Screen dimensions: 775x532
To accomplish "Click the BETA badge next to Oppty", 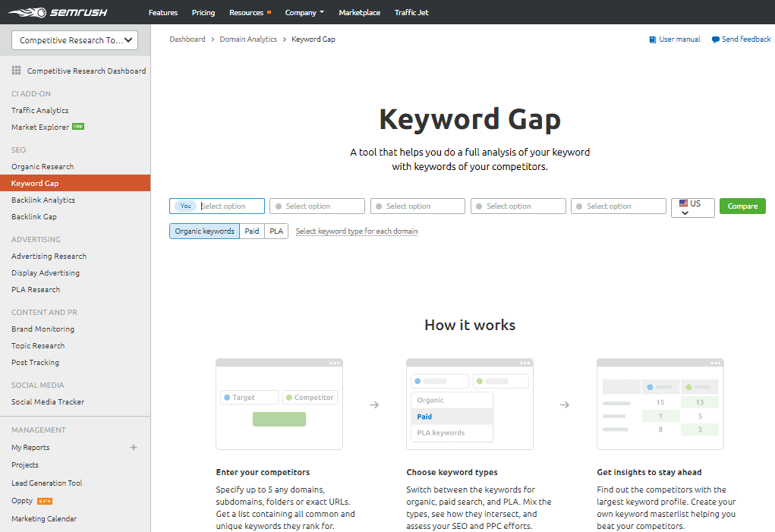I will tap(45, 501).
